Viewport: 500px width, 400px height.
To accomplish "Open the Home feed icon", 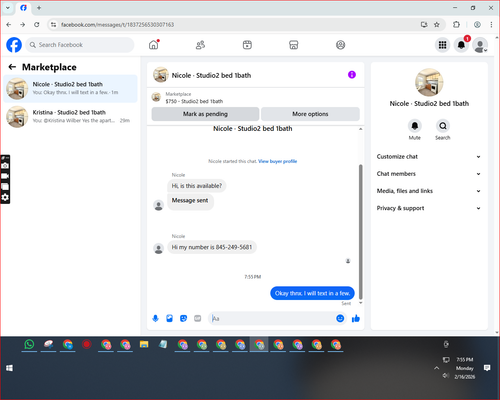I will (154, 45).
